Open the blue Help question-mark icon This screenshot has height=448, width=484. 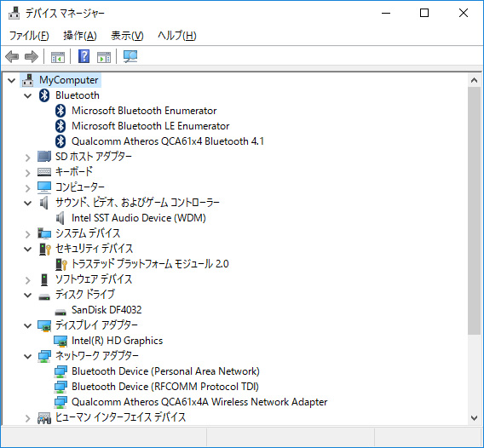pos(84,56)
